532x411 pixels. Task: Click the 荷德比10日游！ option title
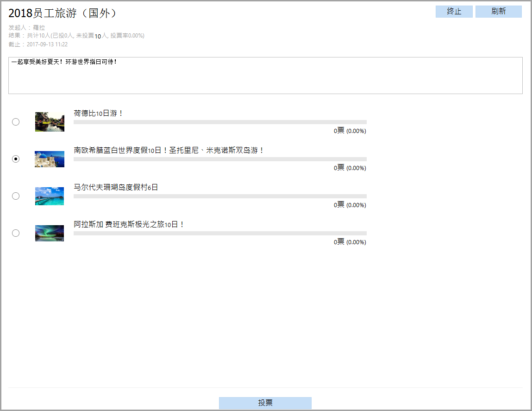pyautogui.click(x=99, y=113)
